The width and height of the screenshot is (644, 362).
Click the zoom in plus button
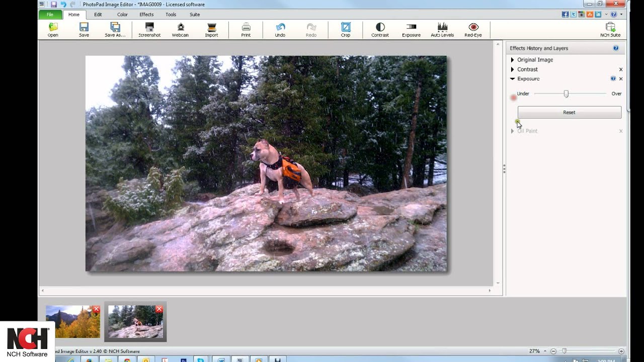point(621,351)
